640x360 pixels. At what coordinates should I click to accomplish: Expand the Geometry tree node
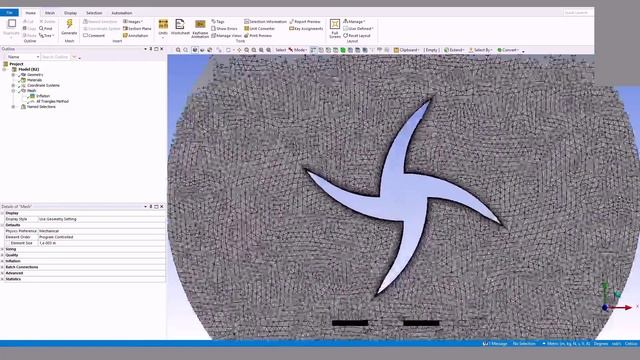coord(13,75)
